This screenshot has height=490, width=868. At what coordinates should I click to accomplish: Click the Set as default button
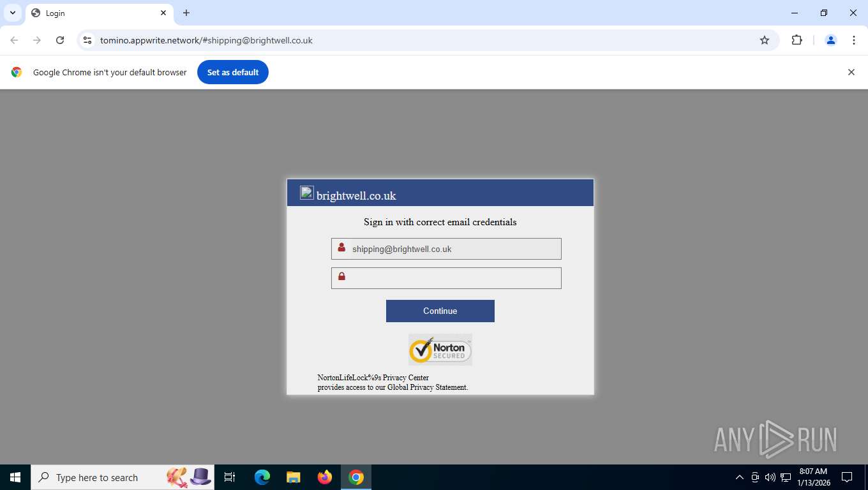(x=233, y=72)
